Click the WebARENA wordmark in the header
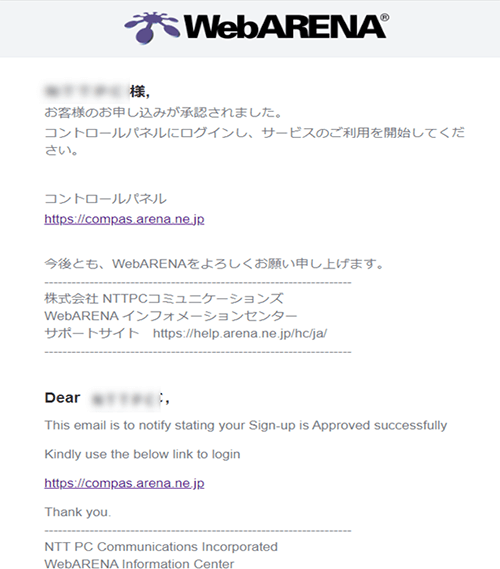 pyautogui.click(x=285, y=26)
